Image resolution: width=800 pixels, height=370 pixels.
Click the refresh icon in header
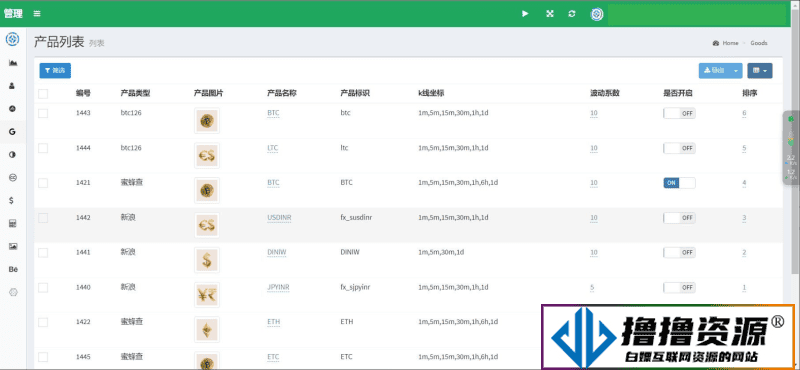(571, 14)
